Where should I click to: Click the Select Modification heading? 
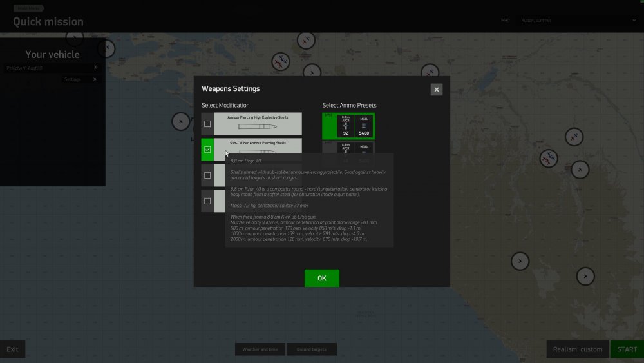[225, 105]
